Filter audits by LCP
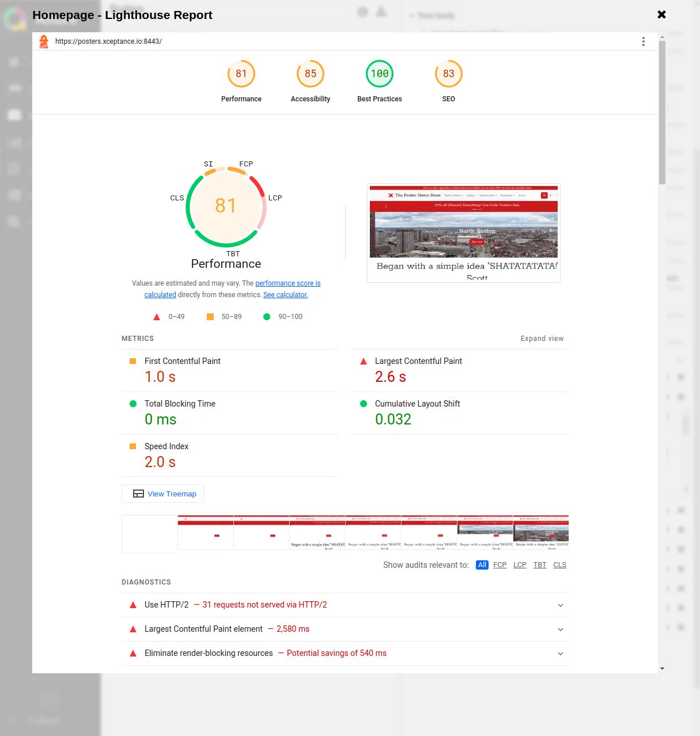This screenshot has width=700, height=736. 520,565
